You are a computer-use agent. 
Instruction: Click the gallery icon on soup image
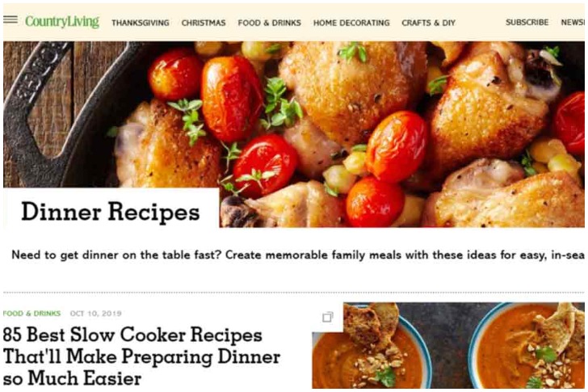(327, 318)
